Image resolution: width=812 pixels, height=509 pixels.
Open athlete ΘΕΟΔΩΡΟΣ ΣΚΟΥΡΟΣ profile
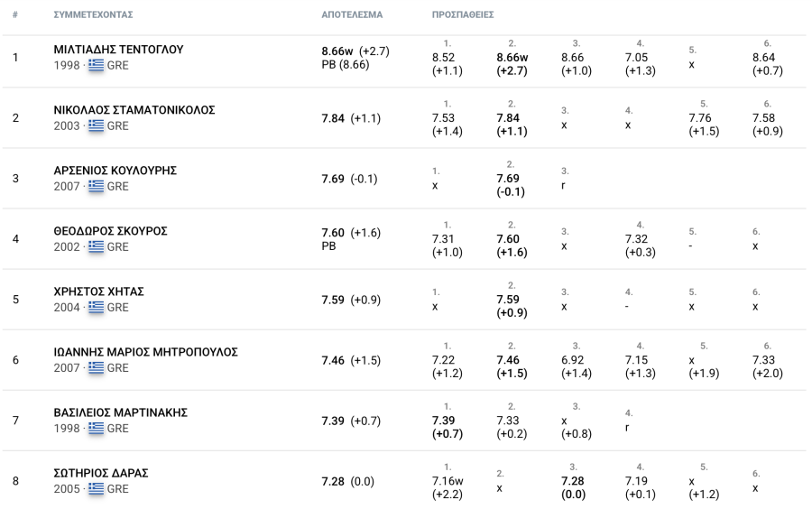(x=110, y=231)
